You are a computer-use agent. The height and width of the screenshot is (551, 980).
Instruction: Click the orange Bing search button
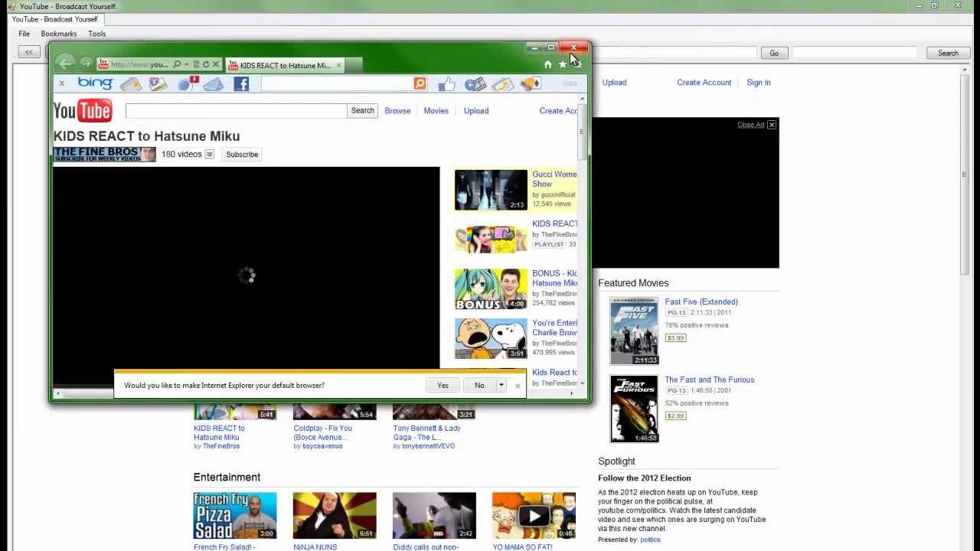point(420,83)
